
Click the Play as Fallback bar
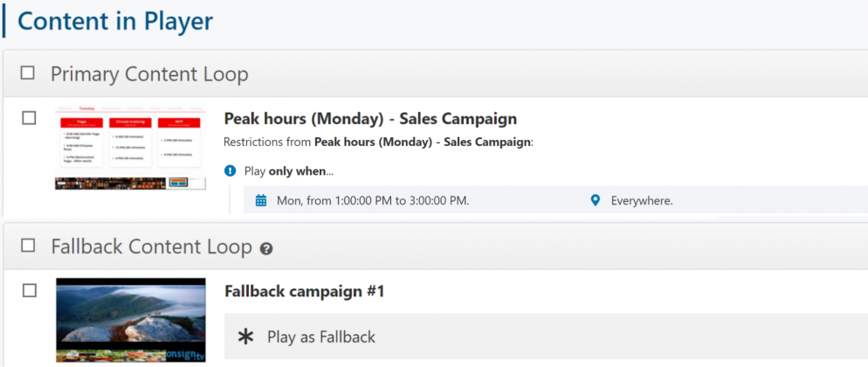[x=546, y=336]
